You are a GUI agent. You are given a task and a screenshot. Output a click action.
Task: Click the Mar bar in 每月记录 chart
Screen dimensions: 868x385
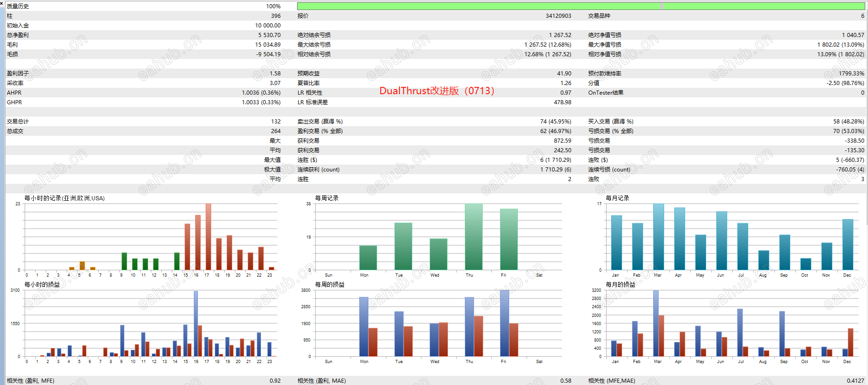pos(659,236)
